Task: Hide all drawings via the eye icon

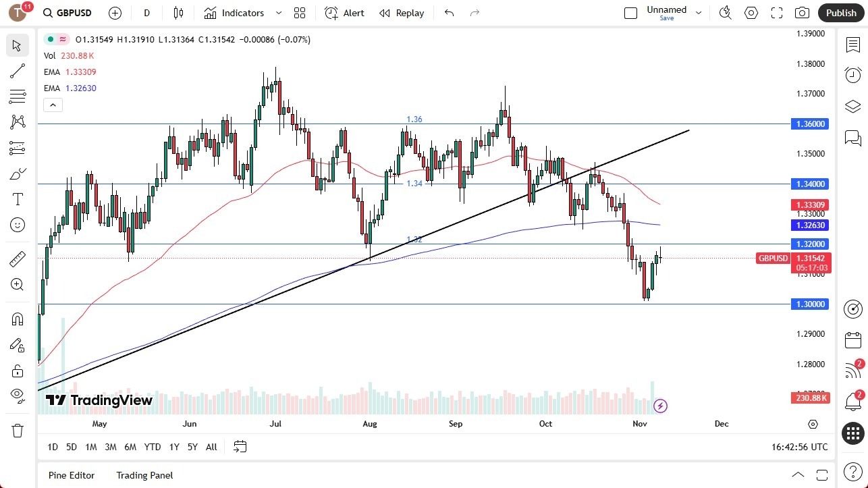Action: coord(18,396)
